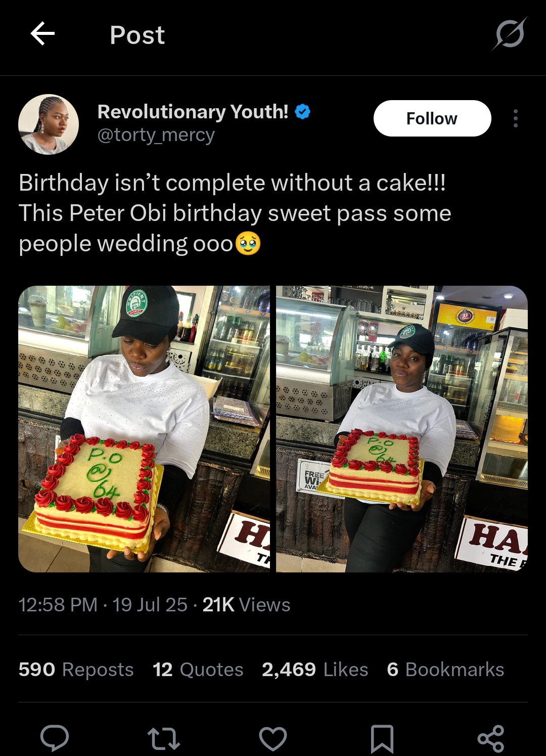Follow Revolutionary Youth! account

coord(432,118)
